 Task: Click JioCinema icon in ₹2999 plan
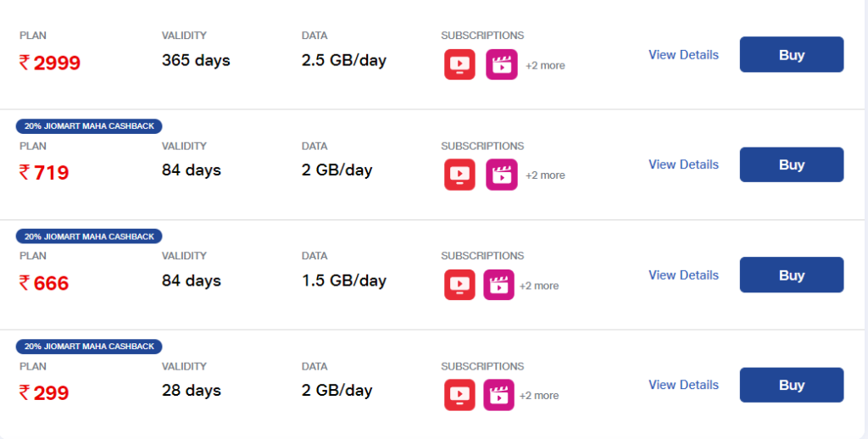[501, 64]
